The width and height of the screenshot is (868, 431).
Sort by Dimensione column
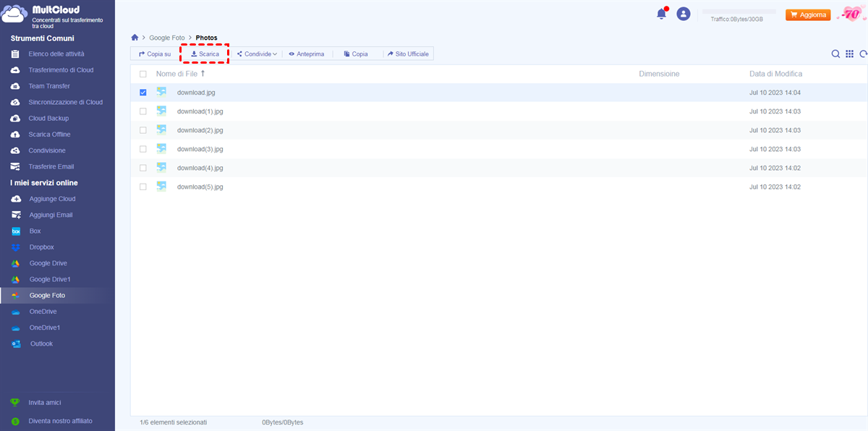click(659, 74)
